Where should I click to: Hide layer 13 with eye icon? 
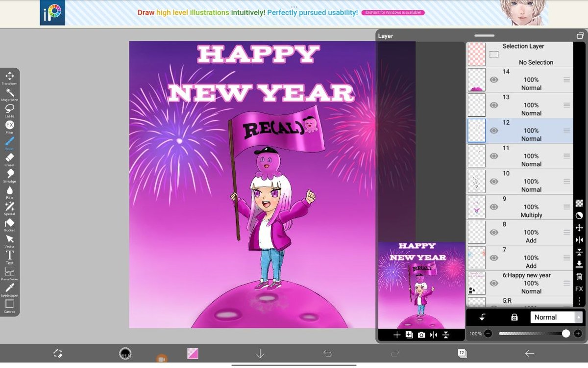click(494, 105)
